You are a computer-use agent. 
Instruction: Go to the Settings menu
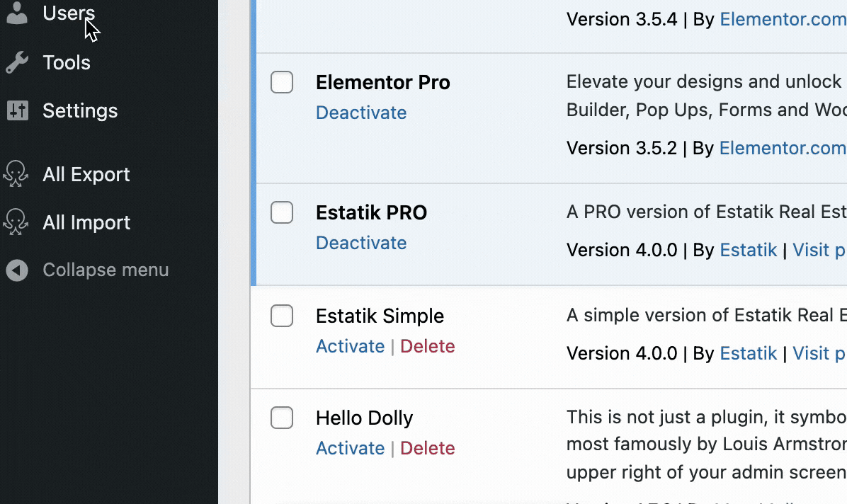80,111
